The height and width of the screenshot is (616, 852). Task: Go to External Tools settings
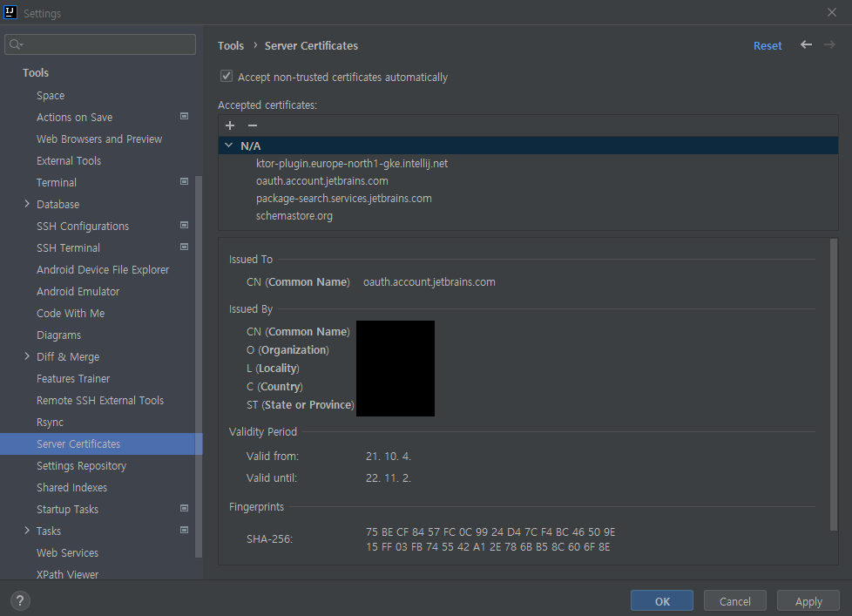[69, 161]
